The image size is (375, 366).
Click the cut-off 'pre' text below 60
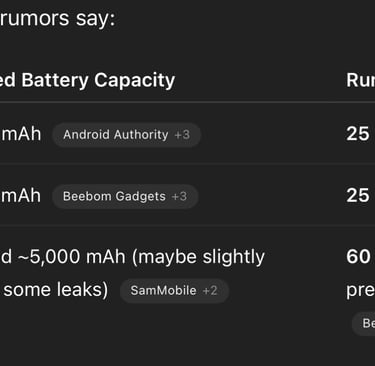click(361, 291)
